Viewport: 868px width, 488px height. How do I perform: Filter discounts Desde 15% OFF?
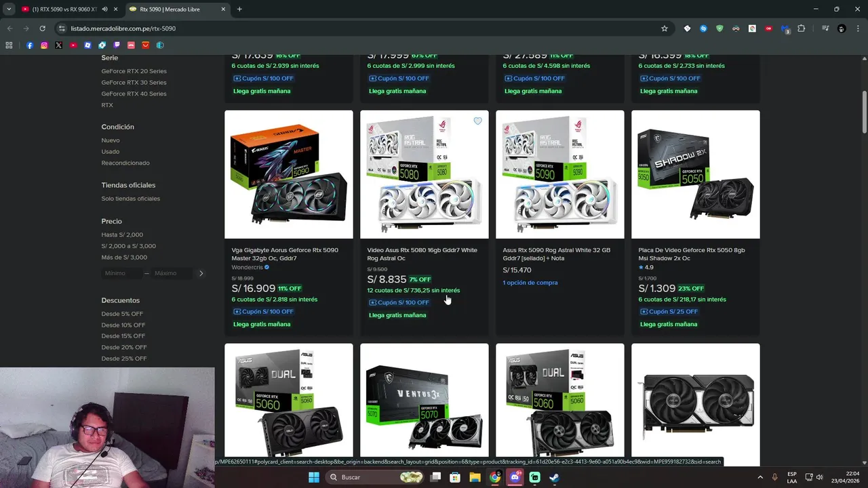pyautogui.click(x=123, y=336)
